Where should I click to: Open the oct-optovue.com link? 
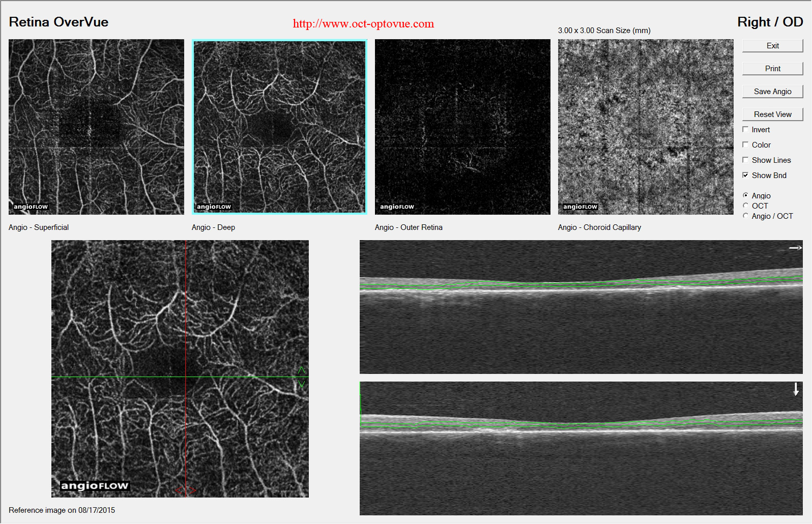coord(363,23)
